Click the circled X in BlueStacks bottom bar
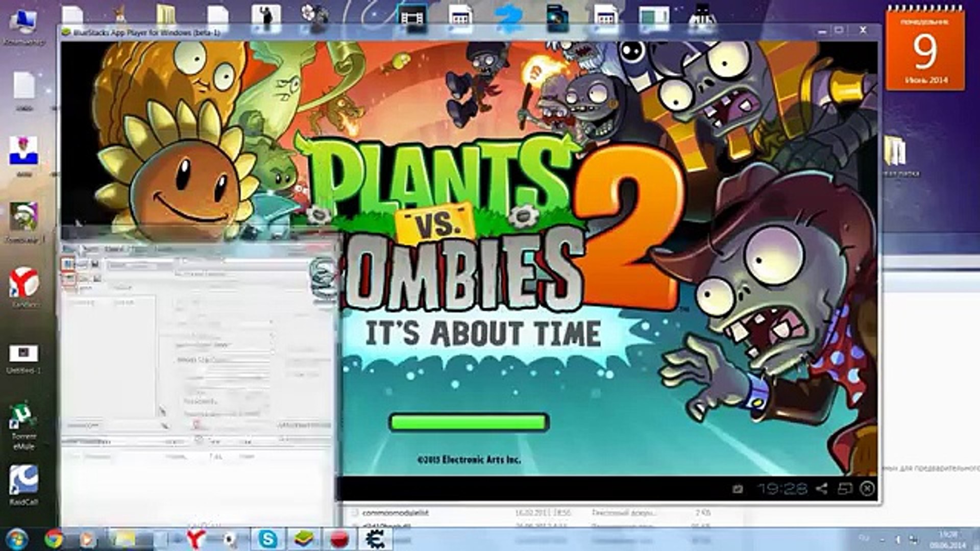The image size is (980, 551). pos(867,488)
